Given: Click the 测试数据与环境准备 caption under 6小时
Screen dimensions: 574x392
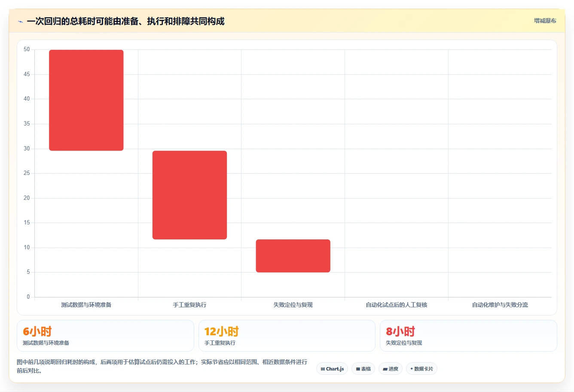Looking at the screenshot, I should (x=46, y=343).
